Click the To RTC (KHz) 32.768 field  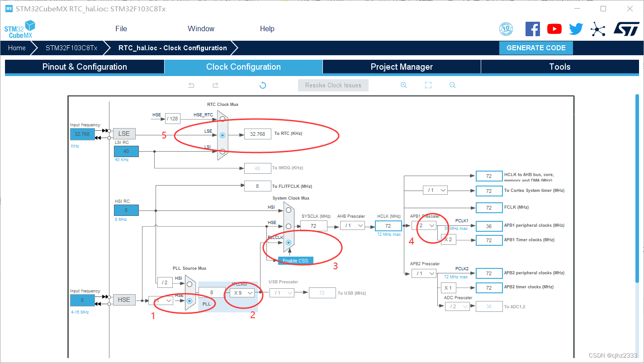pos(258,134)
